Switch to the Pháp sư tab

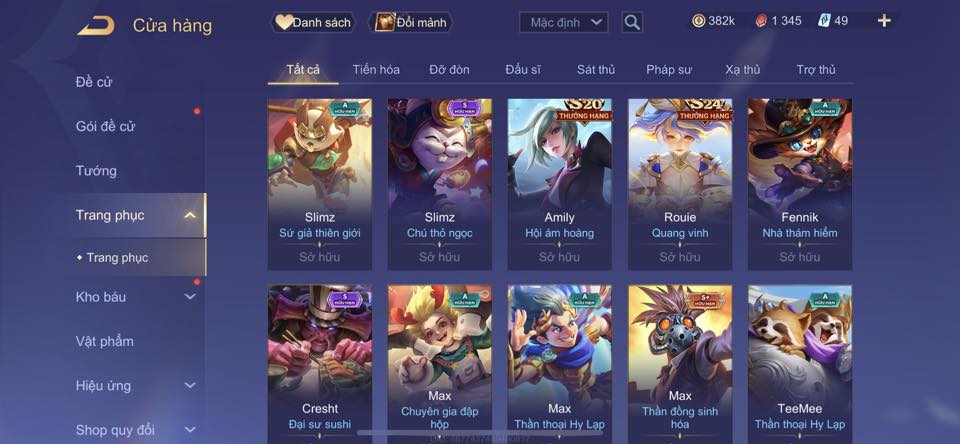[669, 70]
